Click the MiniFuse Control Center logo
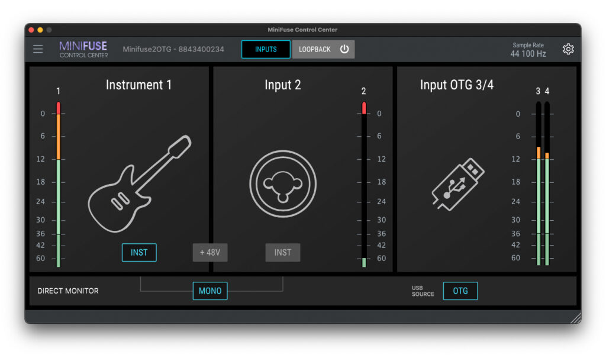The height and width of the screenshot is (364, 606). pos(83,49)
